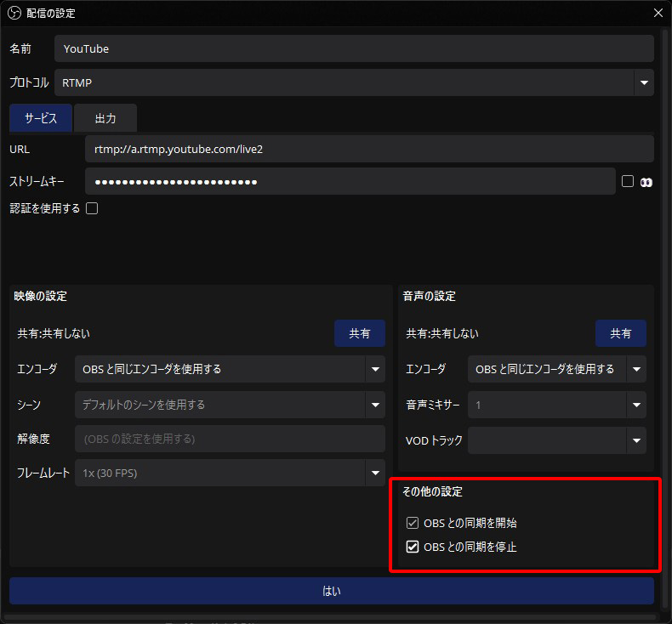Click the 共有:共有しない label under 映像の設定
The width and height of the screenshot is (672, 624).
[x=54, y=333]
